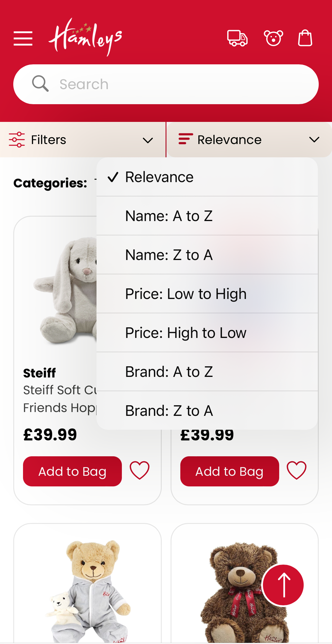332x644 pixels.
Task: Click the checkmark next to Relevance
Action: [113, 177]
